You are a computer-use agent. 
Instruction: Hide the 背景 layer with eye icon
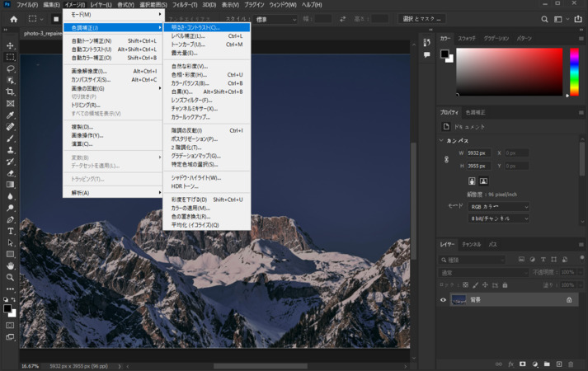point(443,300)
